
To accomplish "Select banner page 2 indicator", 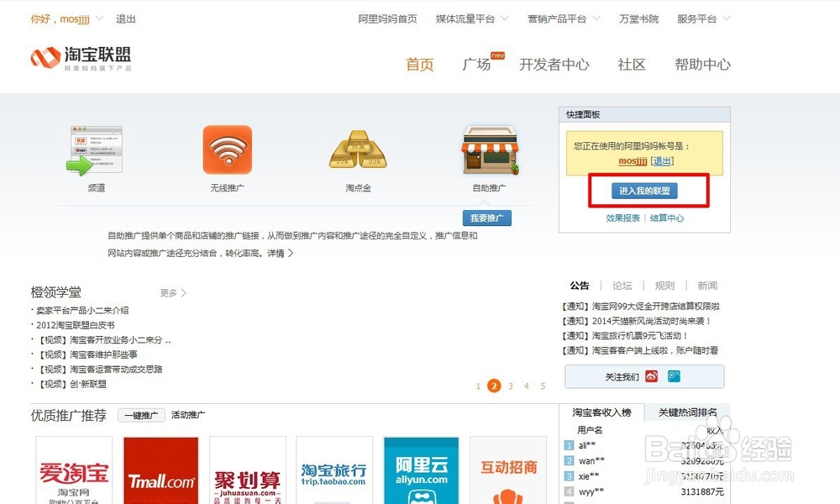I will pos(494,386).
